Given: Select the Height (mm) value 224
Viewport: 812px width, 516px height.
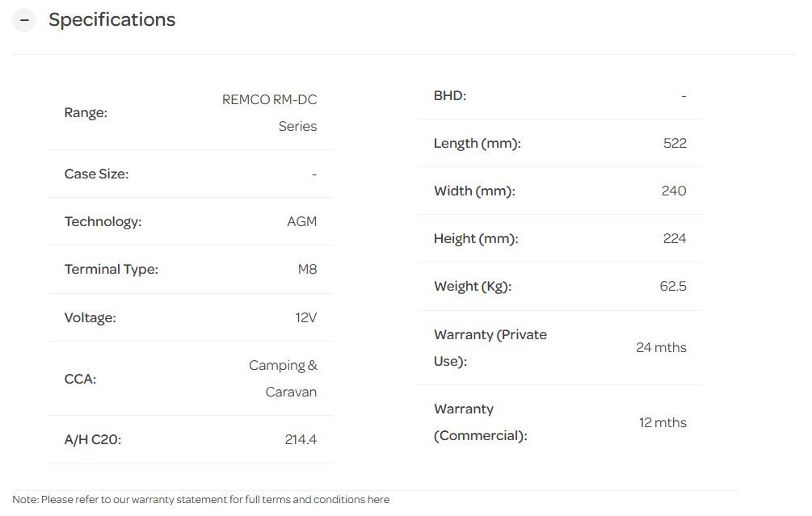Looking at the screenshot, I should pos(674,238).
